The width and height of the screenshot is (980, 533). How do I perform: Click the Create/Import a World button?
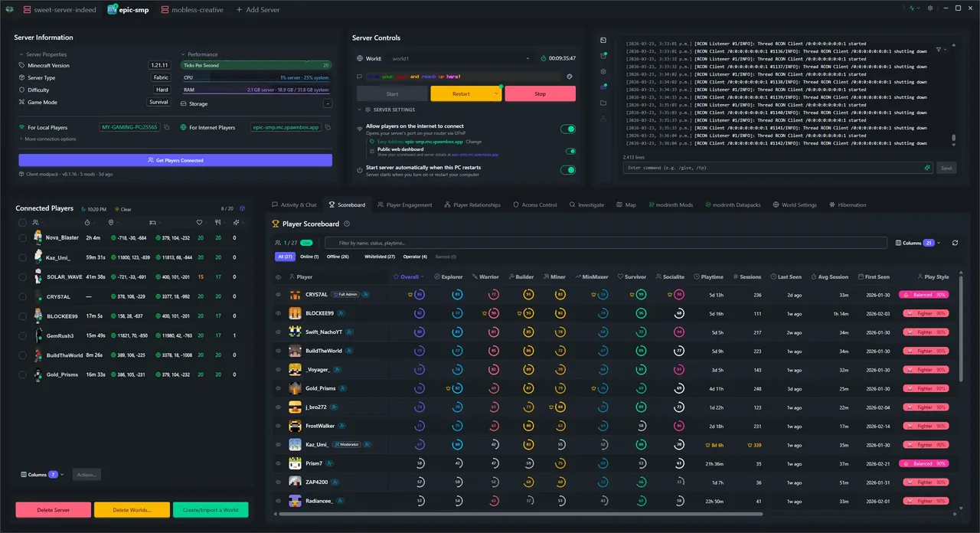click(x=211, y=510)
